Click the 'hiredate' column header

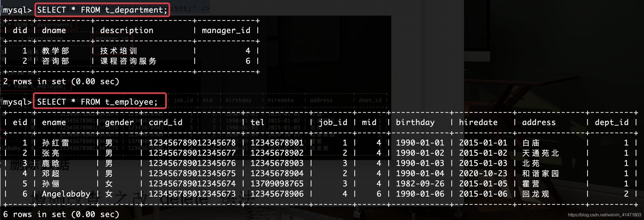[x=478, y=122]
